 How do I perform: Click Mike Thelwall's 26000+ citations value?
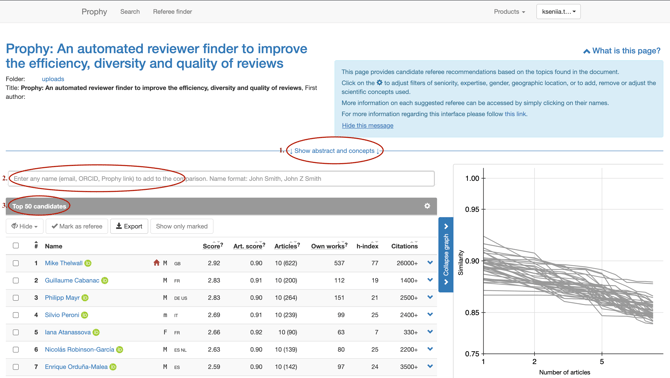tap(407, 263)
